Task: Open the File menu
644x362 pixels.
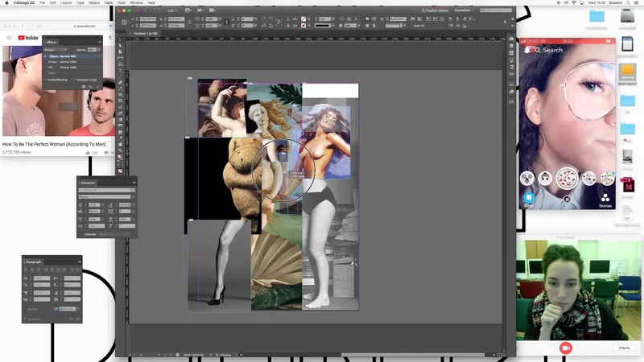Action: pyautogui.click(x=43, y=2)
